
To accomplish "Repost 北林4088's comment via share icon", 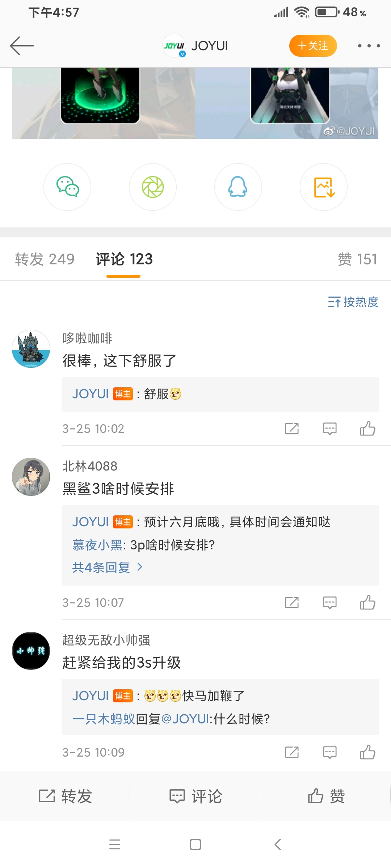I will (292, 603).
